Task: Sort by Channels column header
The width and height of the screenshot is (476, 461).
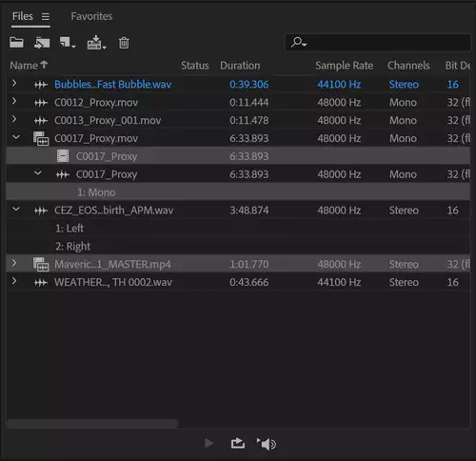Action: (408, 66)
